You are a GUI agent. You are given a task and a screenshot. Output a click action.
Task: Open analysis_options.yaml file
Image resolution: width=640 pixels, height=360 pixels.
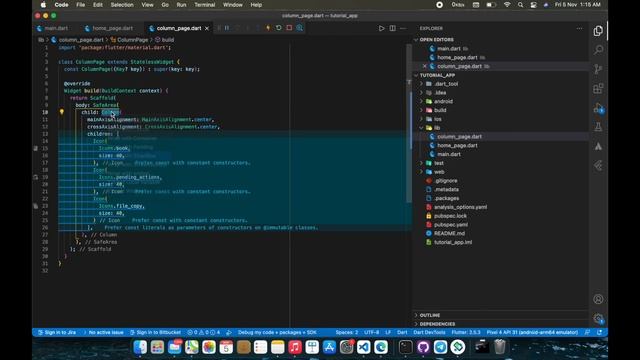tap(460, 207)
